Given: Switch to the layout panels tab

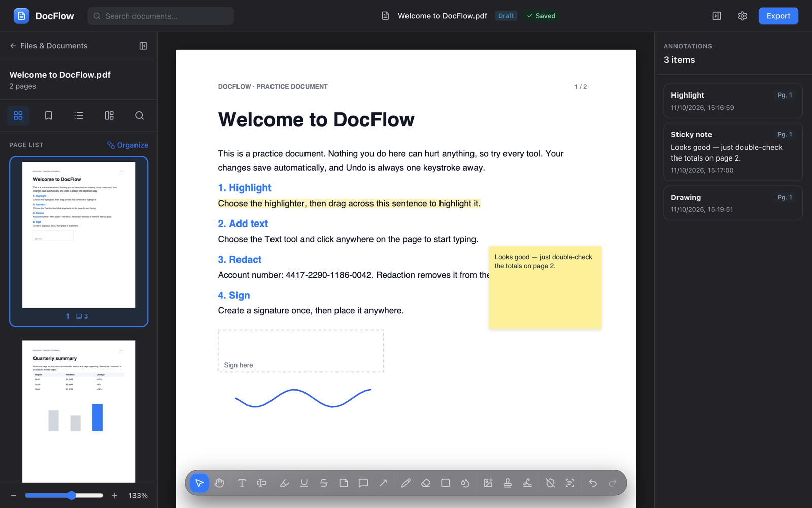Looking at the screenshot, I should point(109,115).
